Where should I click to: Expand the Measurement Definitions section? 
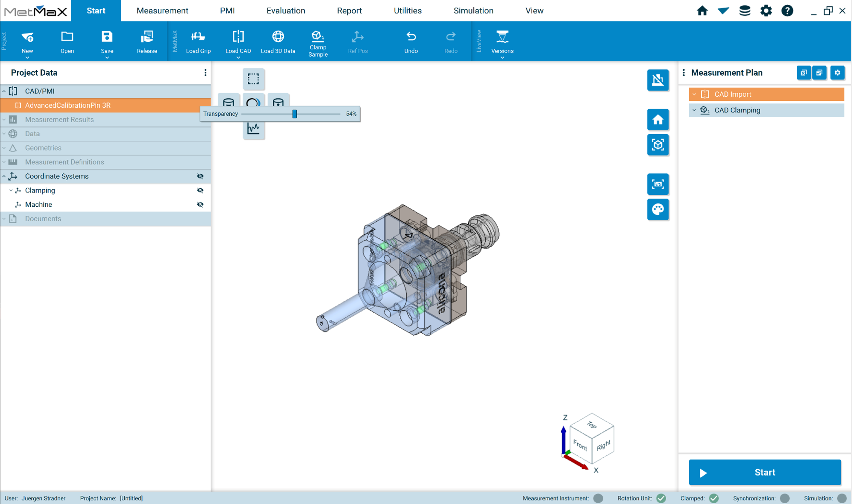pyautogui.click(x=4, y=162)
